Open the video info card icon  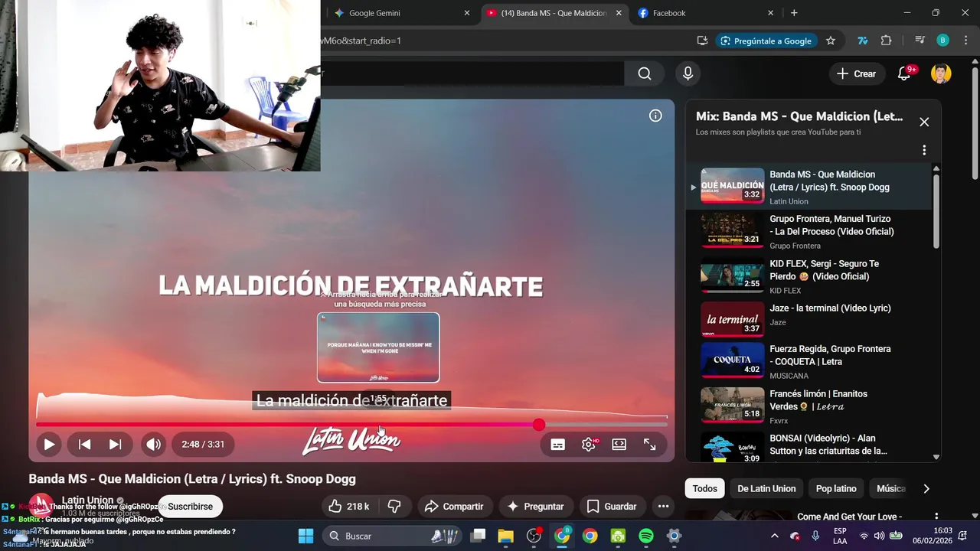click(655, 116)
